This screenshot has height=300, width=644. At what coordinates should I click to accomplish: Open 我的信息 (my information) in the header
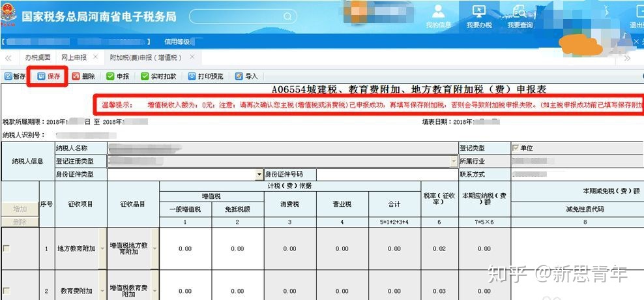click(438, 16)
